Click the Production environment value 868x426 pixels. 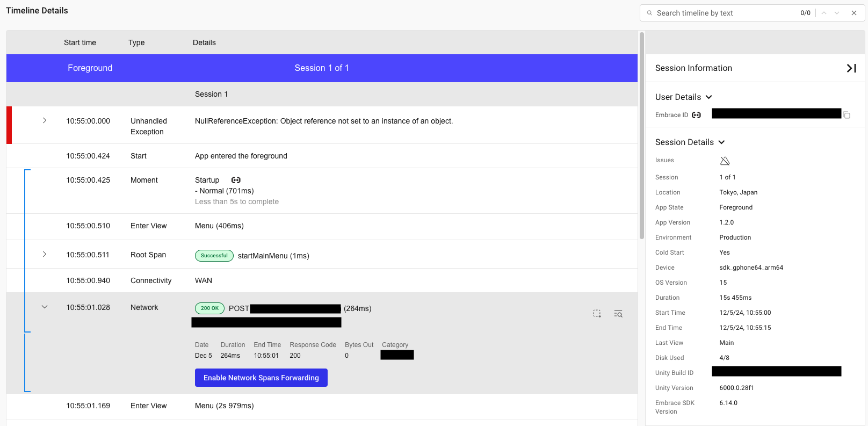[x=735, y=237]
